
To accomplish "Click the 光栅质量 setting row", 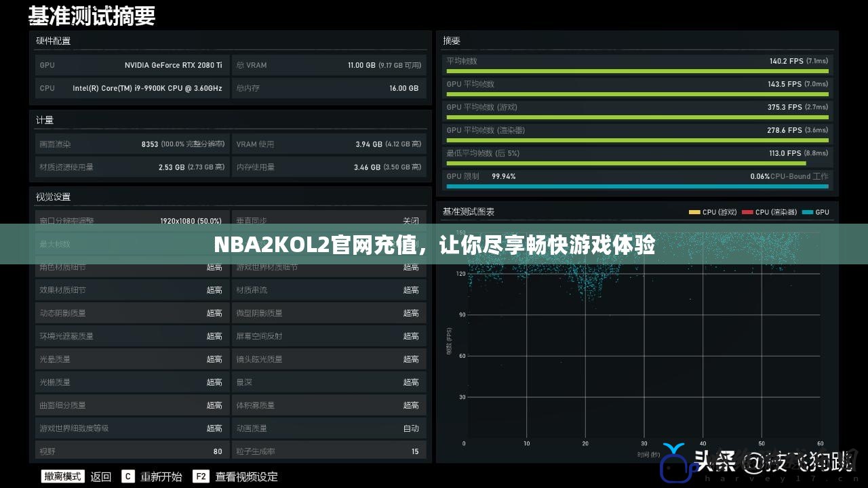I will tap(132, 382).
